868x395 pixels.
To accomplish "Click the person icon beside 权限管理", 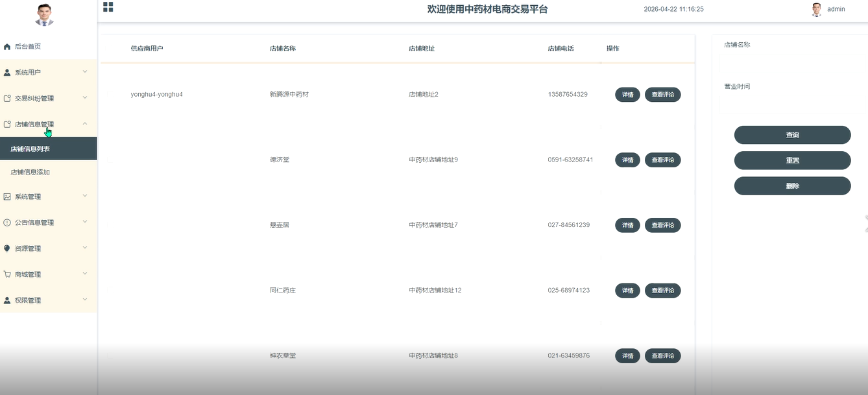I will click(x=7, y=300).
